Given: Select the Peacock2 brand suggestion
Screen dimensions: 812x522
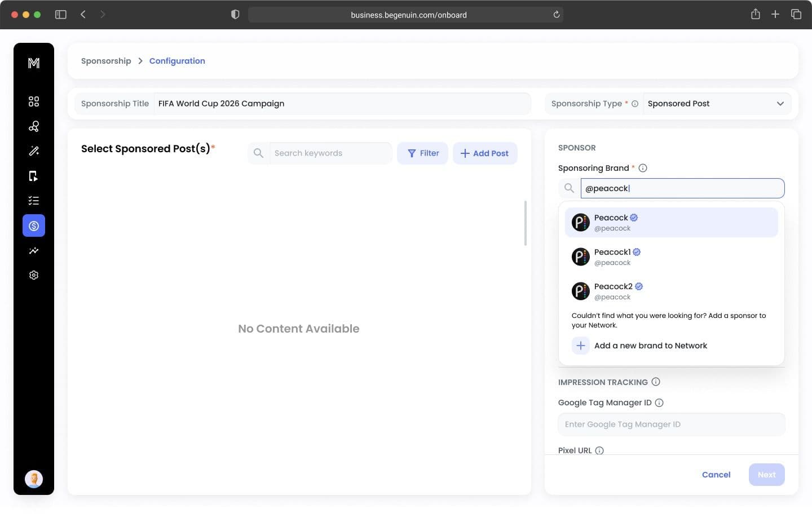Looking at the screenshot, I should click(671, 291).
